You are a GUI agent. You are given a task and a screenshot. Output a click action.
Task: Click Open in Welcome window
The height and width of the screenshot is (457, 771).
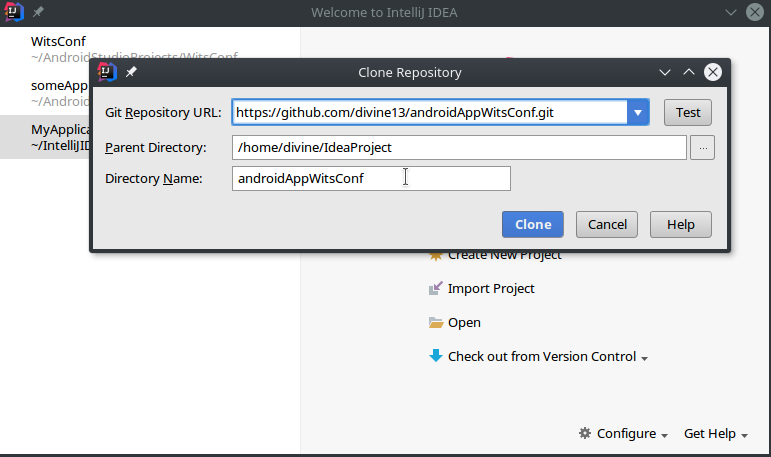click(464, 323)
